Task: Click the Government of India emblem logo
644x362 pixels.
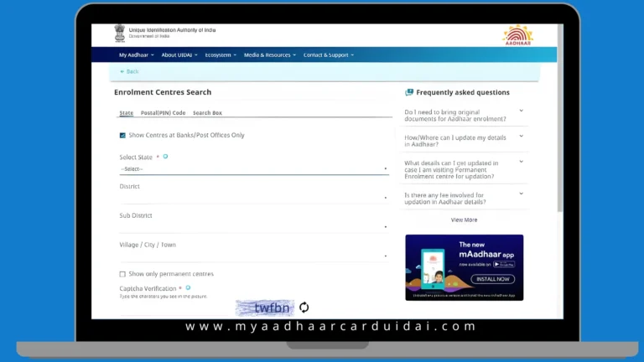Action: [x=120, y=33]
